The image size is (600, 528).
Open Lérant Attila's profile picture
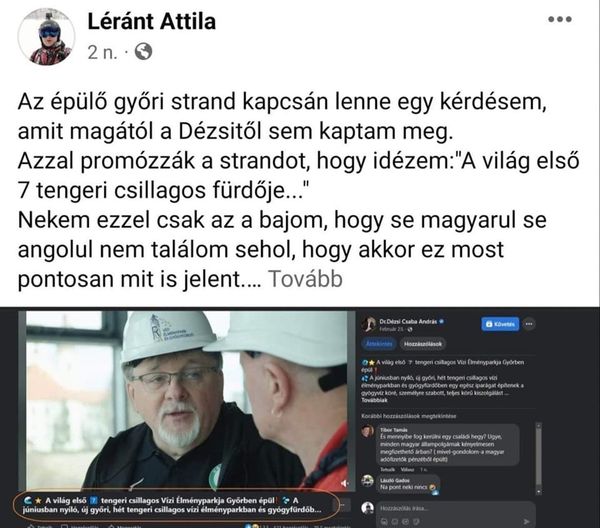46,37
